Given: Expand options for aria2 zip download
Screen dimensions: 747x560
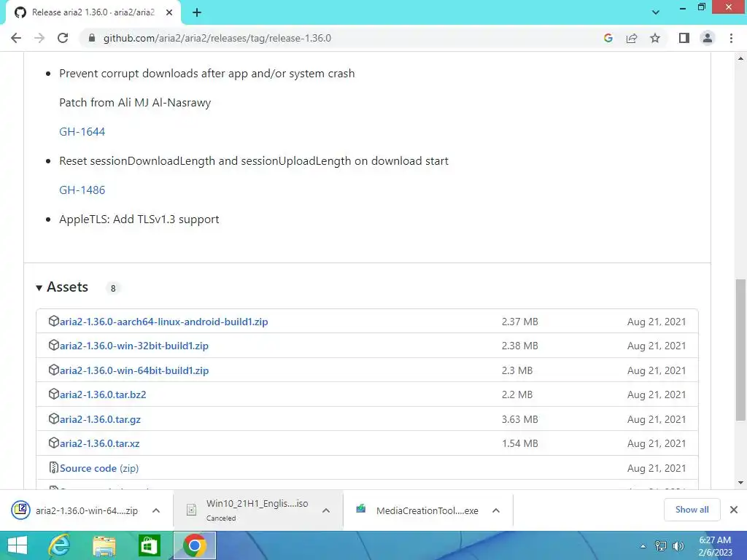Looking at the screenshot, I should pos(156,510).
